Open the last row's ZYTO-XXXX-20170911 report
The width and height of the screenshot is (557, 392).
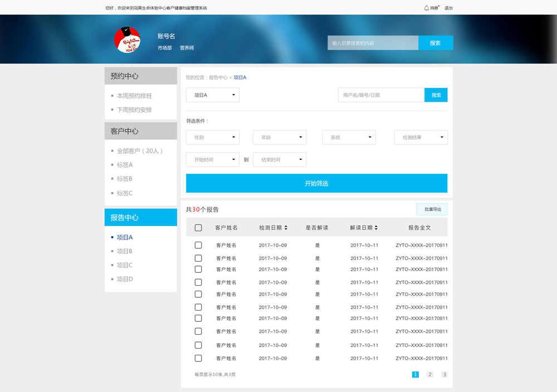click(422, 358)
